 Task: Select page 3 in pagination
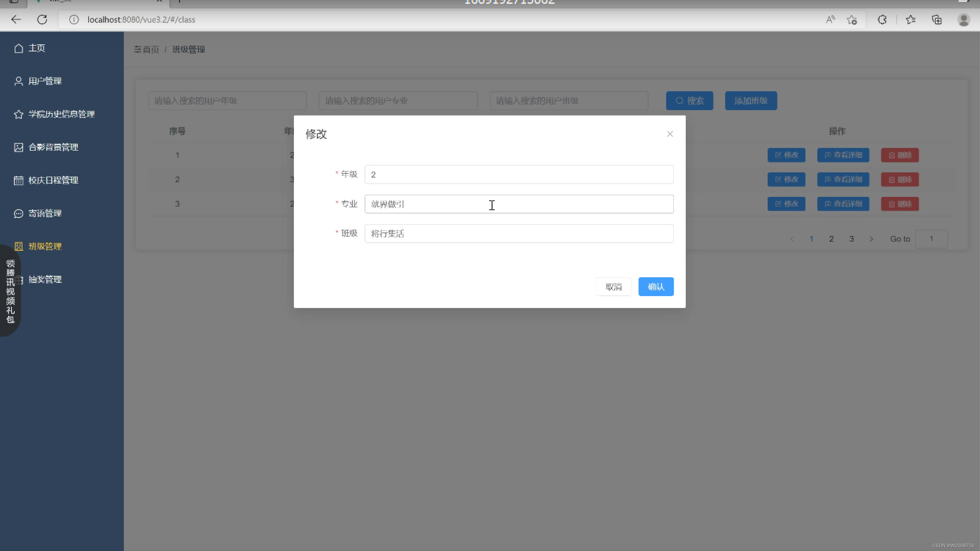[x=852, y=239]
